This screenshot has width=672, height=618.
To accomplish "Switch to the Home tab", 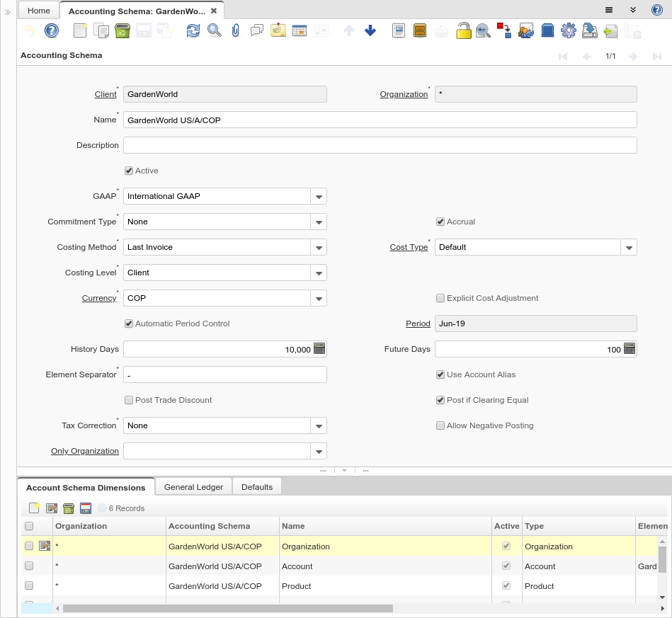I will [x=38, y=11].
